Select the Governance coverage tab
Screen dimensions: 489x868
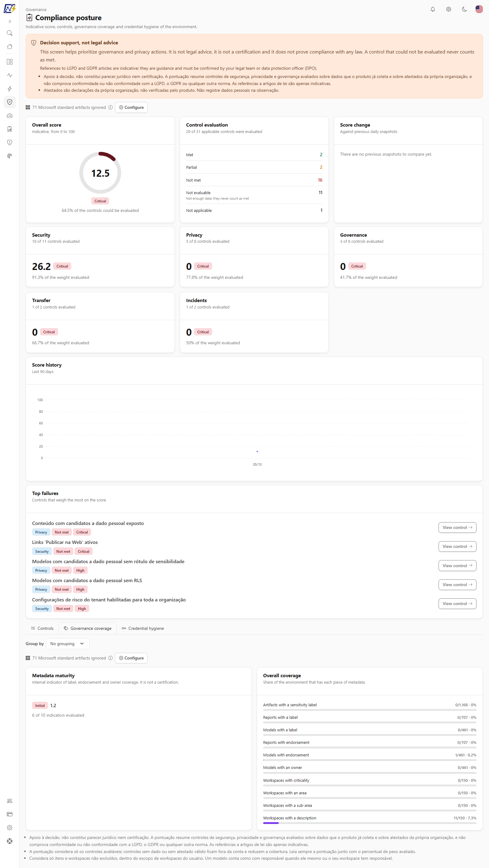(88, 628)
